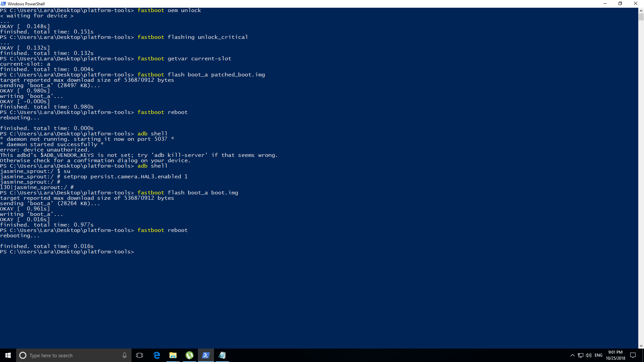Open the uTorrent taskbar icon
The image size is (644, 362).
coord(190,355)
